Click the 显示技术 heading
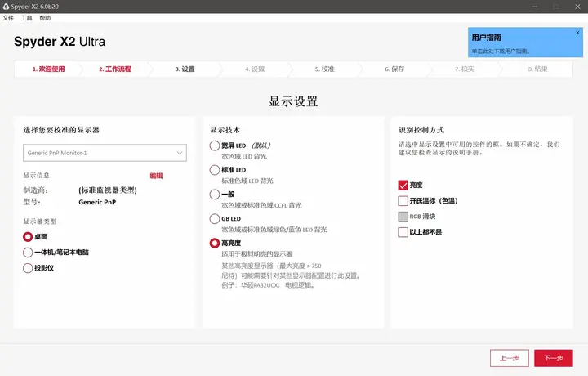The width and height of the screenshot is (588, 376). (225, 130)
